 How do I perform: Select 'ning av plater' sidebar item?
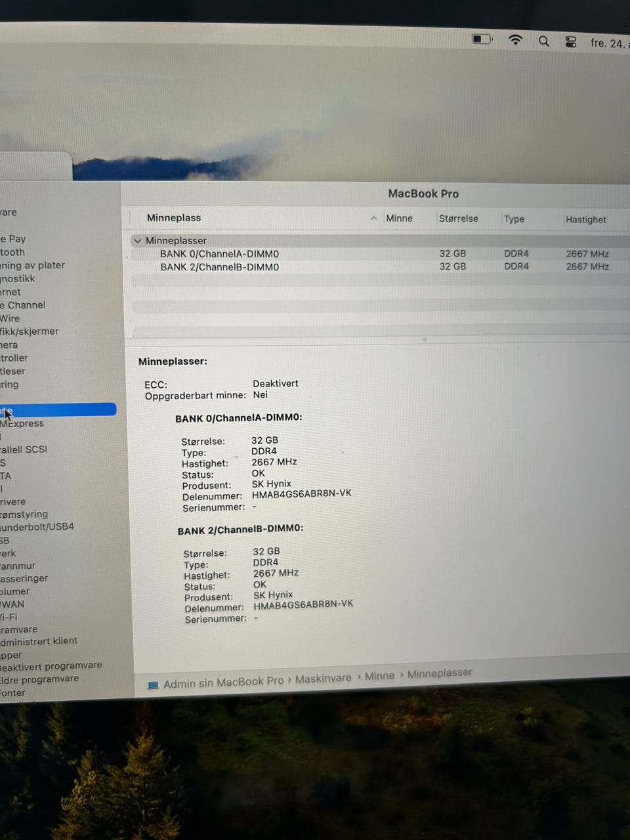pos(32,265)
